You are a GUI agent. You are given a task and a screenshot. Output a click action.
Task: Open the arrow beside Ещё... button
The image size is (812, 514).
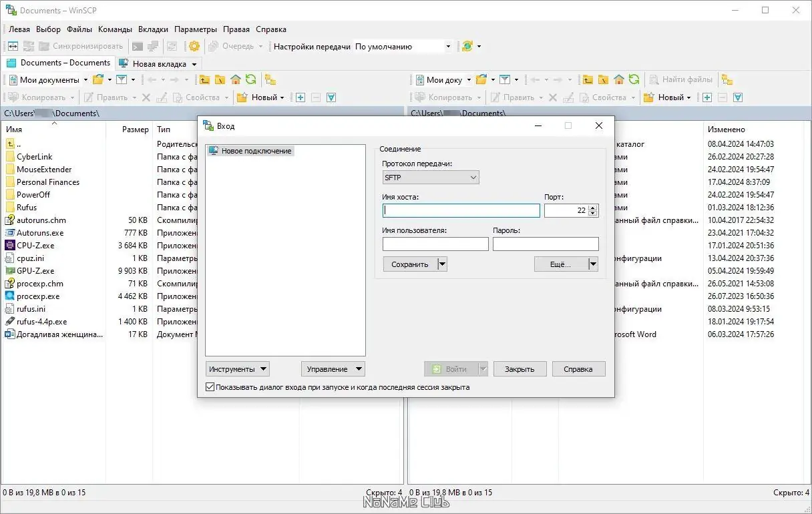(x=592, y=264)
